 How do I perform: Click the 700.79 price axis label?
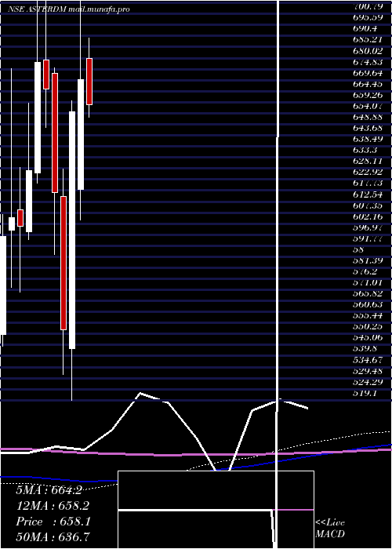coord(368,5)
